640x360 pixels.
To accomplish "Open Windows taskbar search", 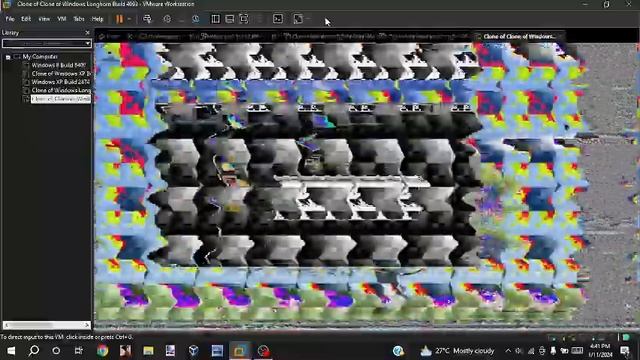I will (34, 351).
